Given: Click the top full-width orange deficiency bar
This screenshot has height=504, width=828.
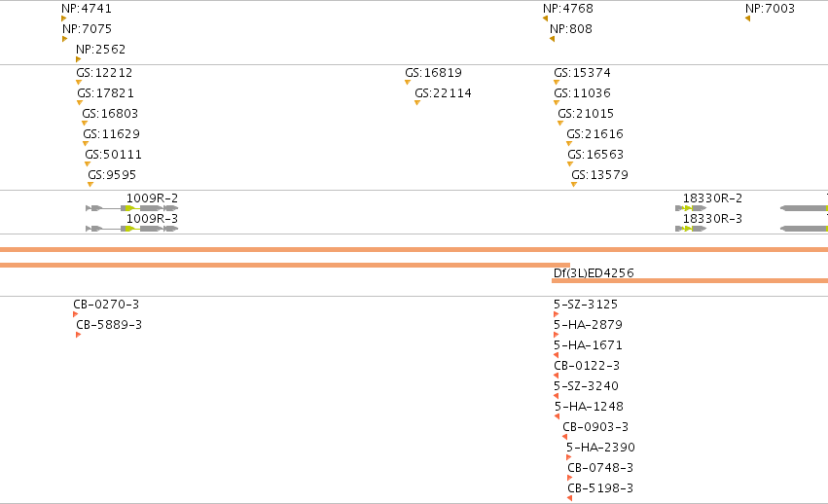Looking at the screenshot, I should [414, 250].
